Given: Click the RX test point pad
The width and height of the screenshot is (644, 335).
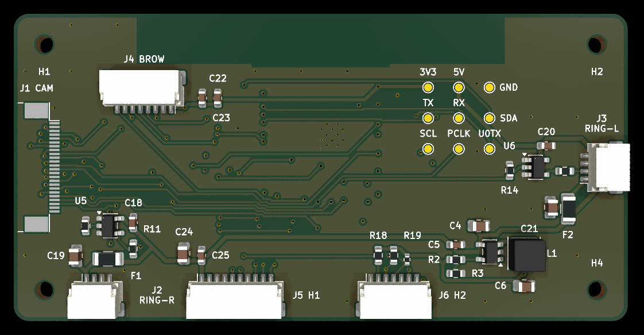Looking at the screenshot, I should point(459,118).
